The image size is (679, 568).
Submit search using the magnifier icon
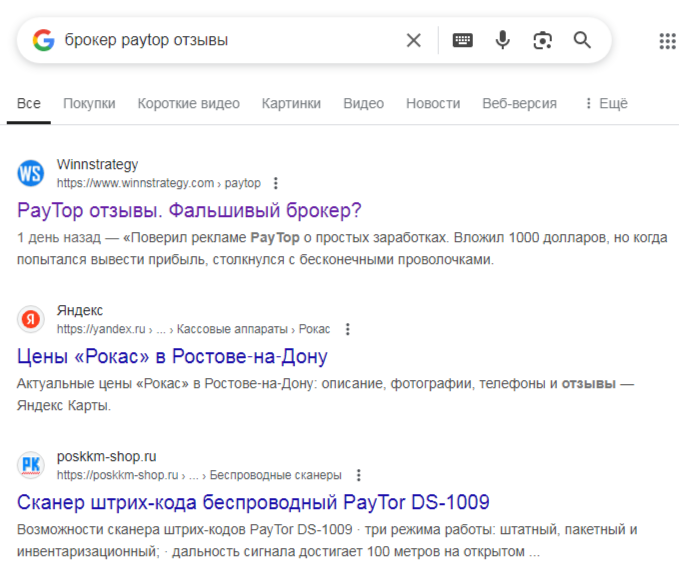pyautogui.click(x=582, y=40)
